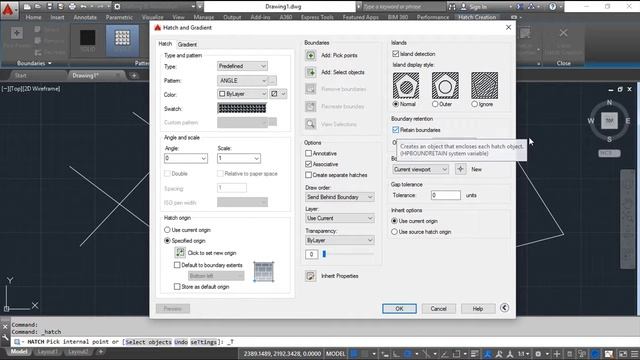
Task: Click the transparency value field
Action: coord(311,254)
